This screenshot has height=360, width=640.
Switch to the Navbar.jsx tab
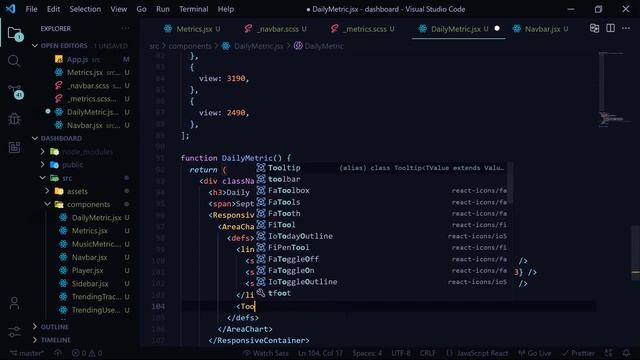tap(542, 29)
